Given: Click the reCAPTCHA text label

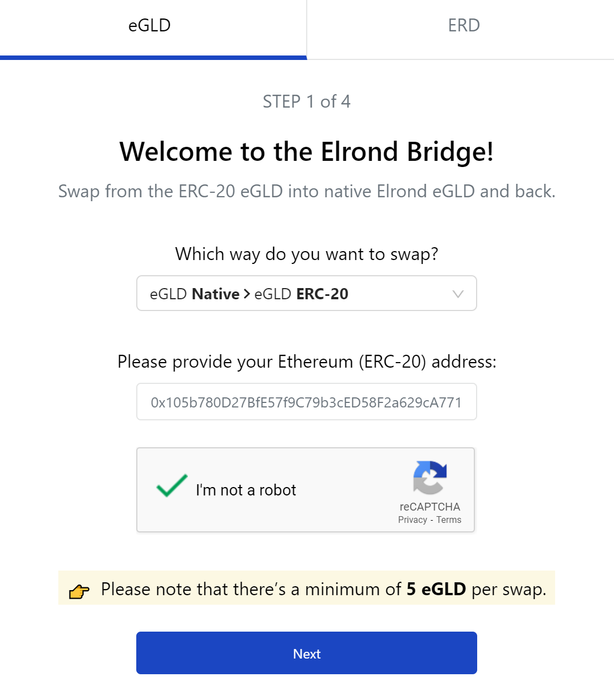Looking at the screenshot, I should pos(430,507).
